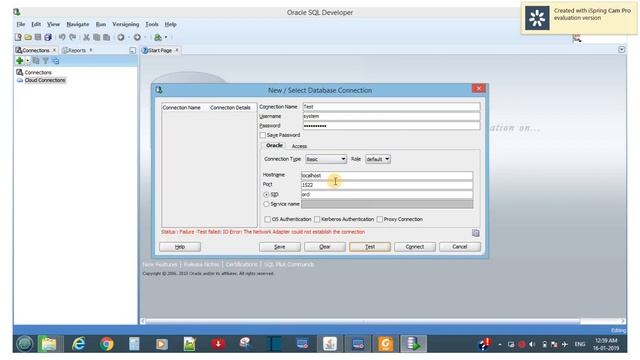The image size is (640, 360).
Task: Open Internet Explorer from the taskbar
Action: click(78, 344)
